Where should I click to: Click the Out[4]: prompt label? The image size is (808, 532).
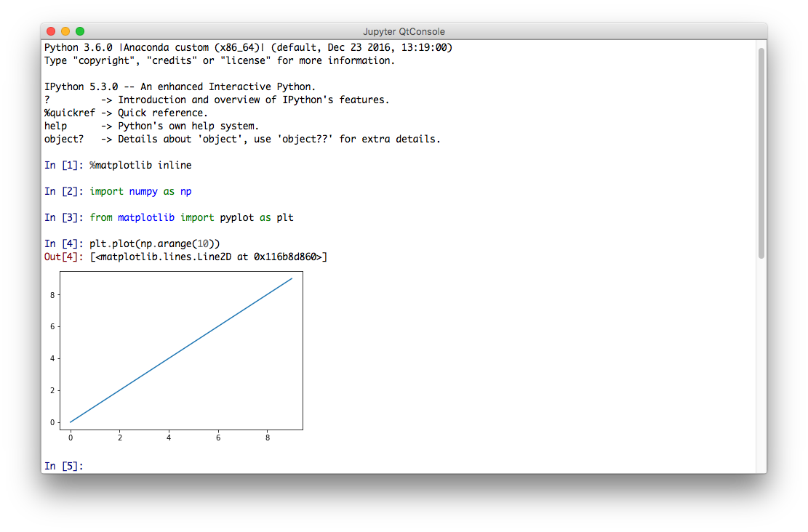click(64, 257)
